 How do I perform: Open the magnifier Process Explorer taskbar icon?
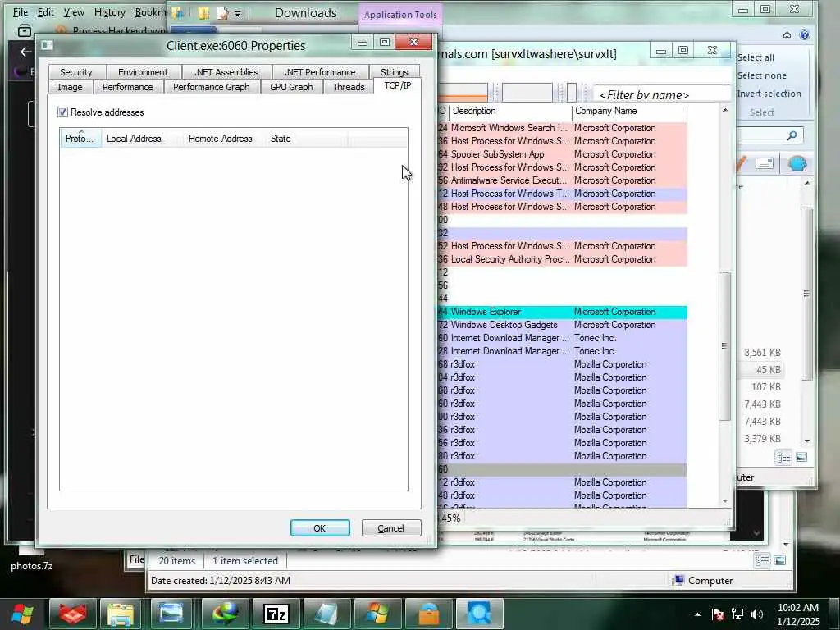[479, 614]
